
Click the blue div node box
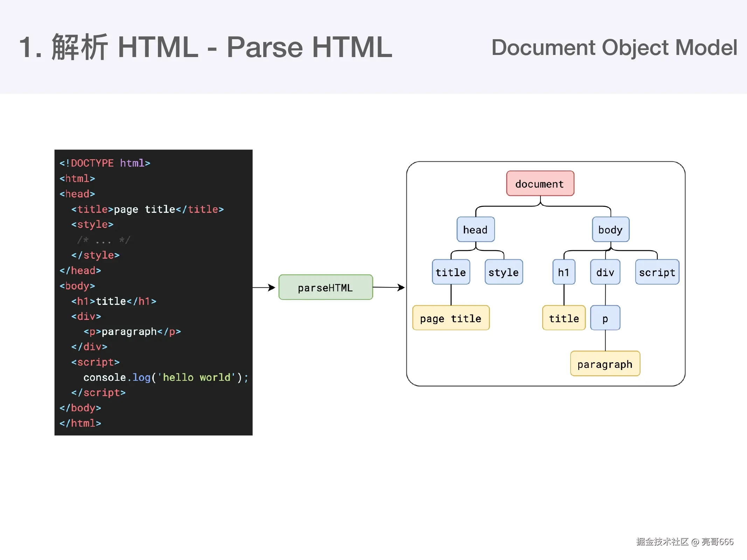point(605,272)
